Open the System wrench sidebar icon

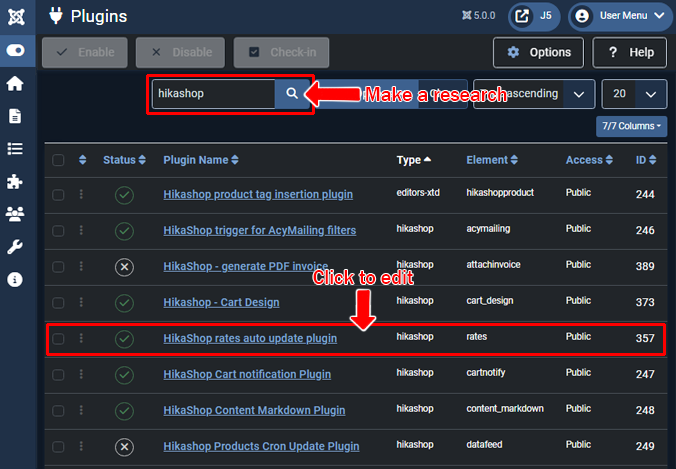tap(15, 247)
